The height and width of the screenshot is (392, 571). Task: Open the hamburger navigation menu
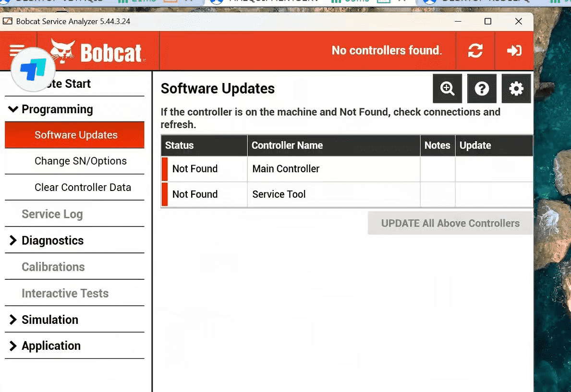(x=17, y=49)
